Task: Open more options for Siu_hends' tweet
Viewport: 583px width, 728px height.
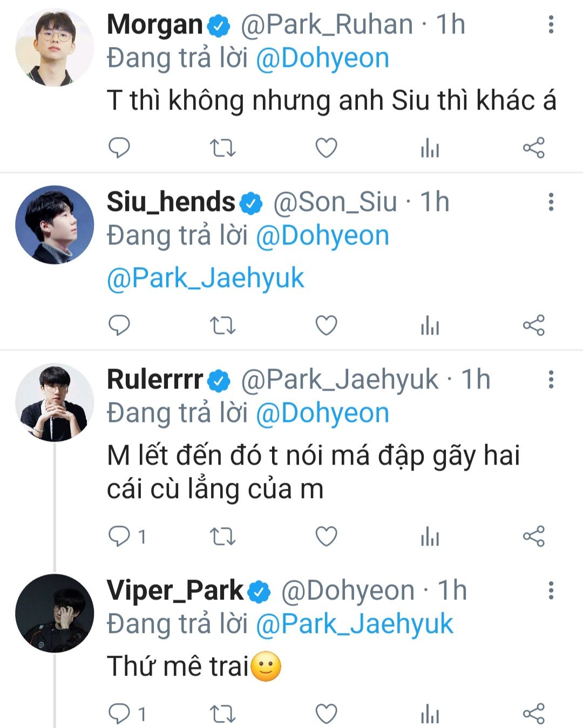Action: [x=551, y=202]
